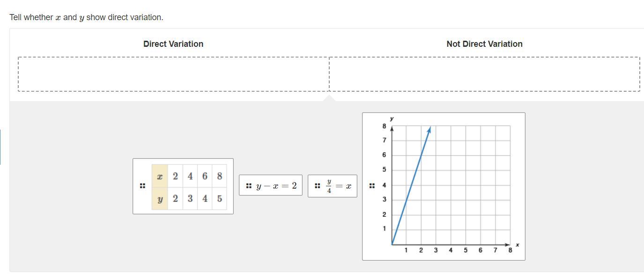Viewport: 644px width, 278px height.
Task: Click the empty Not Direct Variation drop zone
Action: (x=484, y=74)
